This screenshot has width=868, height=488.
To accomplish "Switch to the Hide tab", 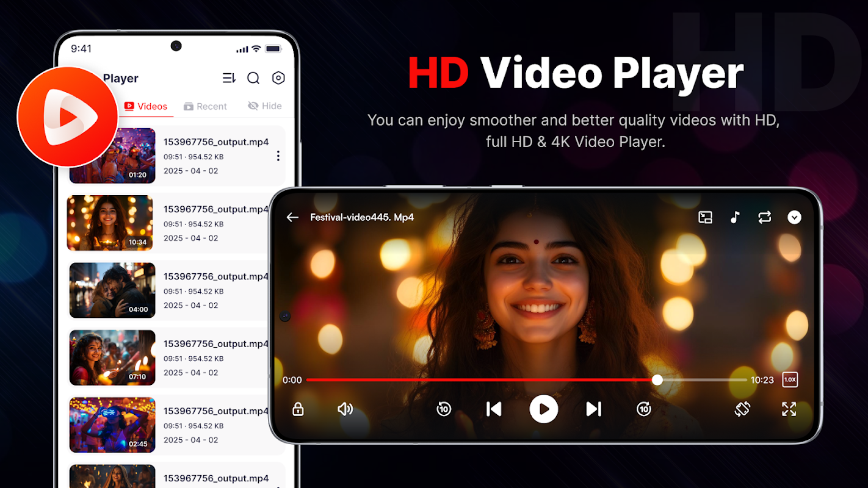I will pyautogui.click(x=265, y=106).
